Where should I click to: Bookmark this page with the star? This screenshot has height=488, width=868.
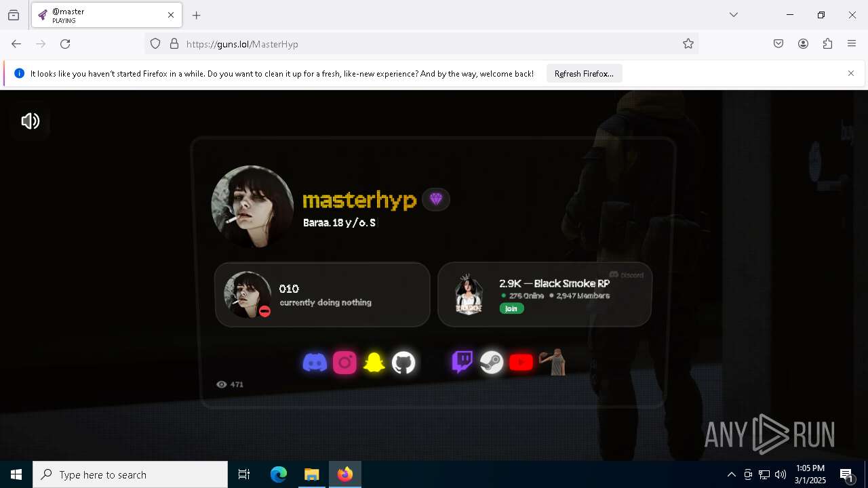tap(688, 44)
